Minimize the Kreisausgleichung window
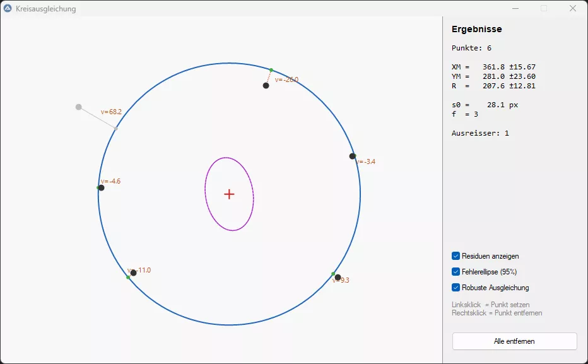This screenshot has width=588, height=364. (x=515, y=9)
